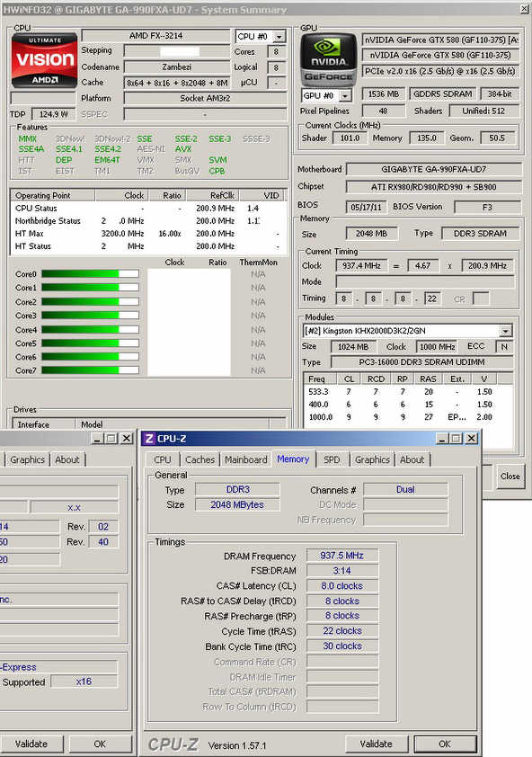Click Validate in the front CPU-Z window

click(x=376, y=744)
